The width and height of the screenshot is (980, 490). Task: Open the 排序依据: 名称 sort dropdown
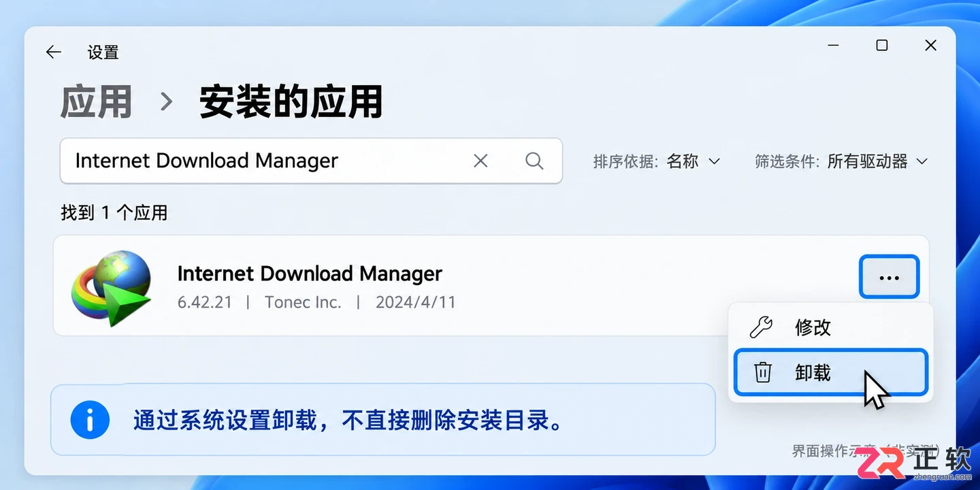tap(656, 161)
